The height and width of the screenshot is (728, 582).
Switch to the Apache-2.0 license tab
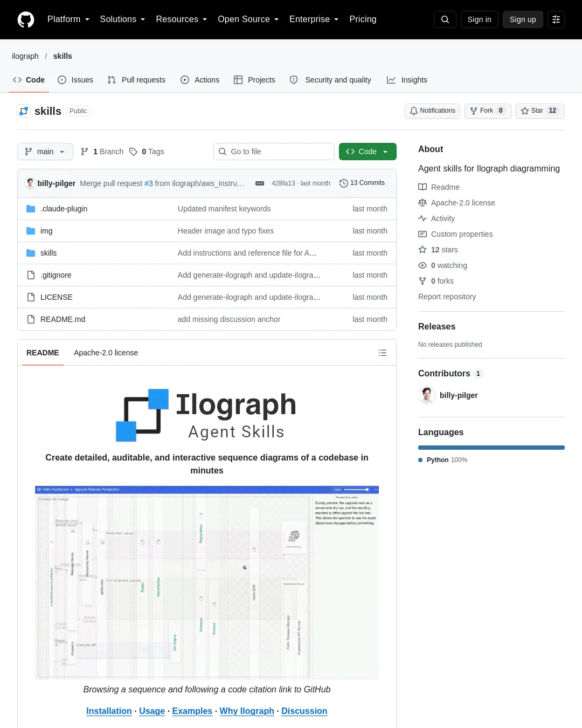pos(106,353)
